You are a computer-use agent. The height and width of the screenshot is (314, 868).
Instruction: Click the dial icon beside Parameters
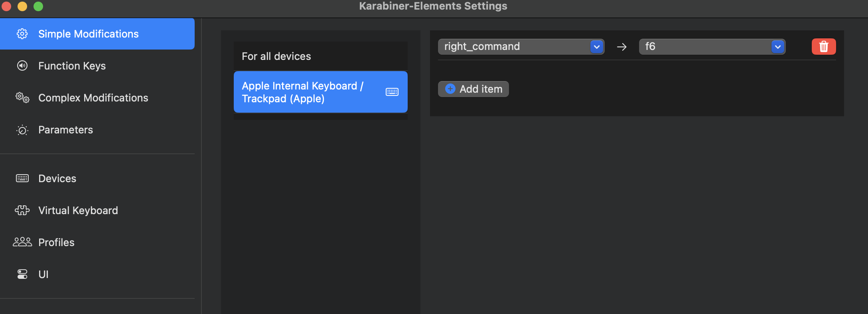pyautogui.click(x=22, y=130)
